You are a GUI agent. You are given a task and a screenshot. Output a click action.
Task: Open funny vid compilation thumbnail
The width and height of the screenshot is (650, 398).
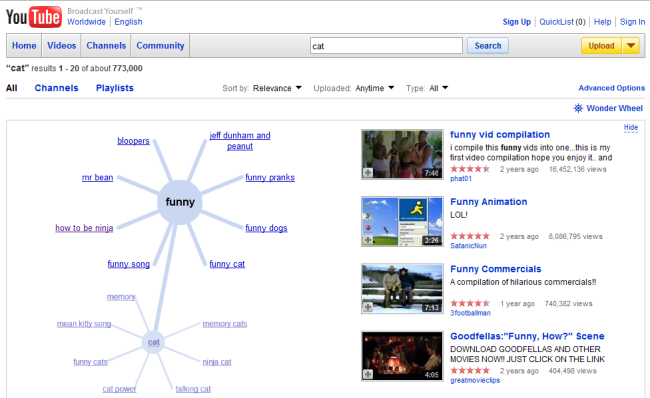point(402,154)
